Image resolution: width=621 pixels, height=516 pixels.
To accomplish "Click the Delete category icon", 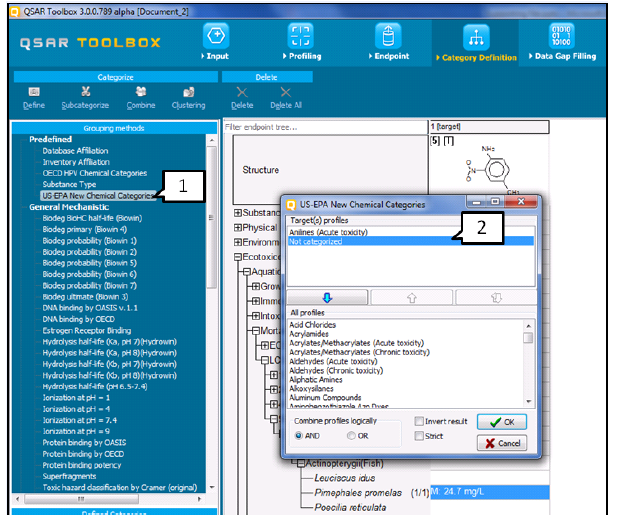I will [x=242, y=92].
